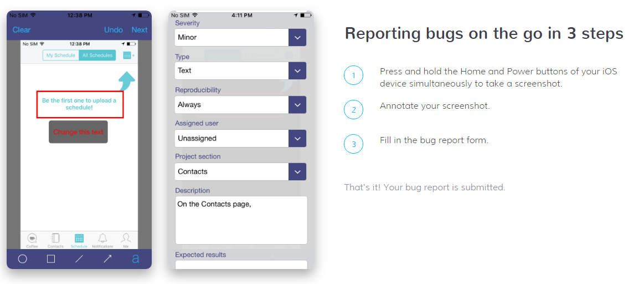Open the Project section dropdown
The image size is (644, 284).
[297, 172]
